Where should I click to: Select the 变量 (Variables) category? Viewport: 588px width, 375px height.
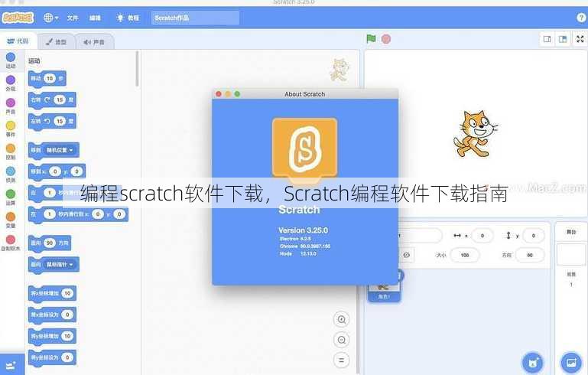click(11, 220)
